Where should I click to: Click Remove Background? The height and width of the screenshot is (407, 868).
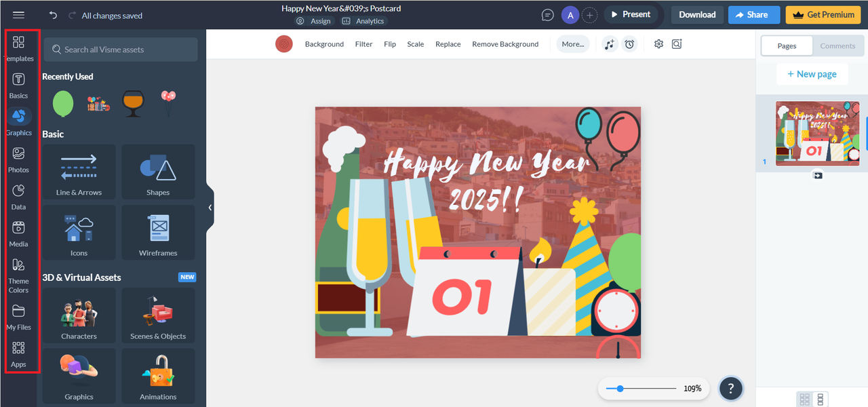505,44
